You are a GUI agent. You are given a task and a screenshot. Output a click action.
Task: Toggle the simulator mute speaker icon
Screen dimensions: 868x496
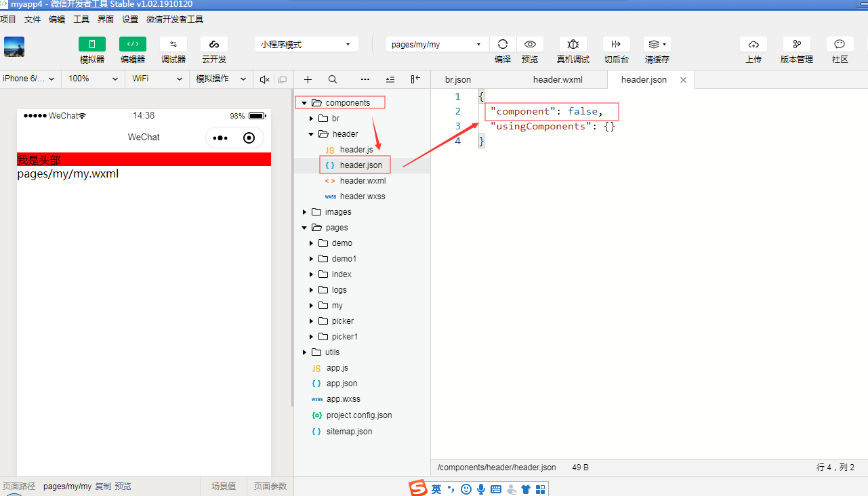[264, 79]
